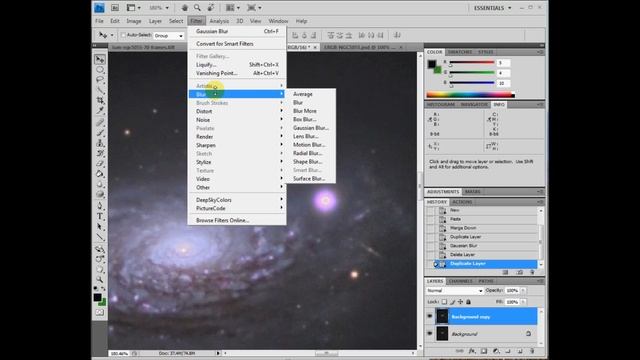
Task: Select the Zoom tool in the toolbox
Action: click(100, 280)
